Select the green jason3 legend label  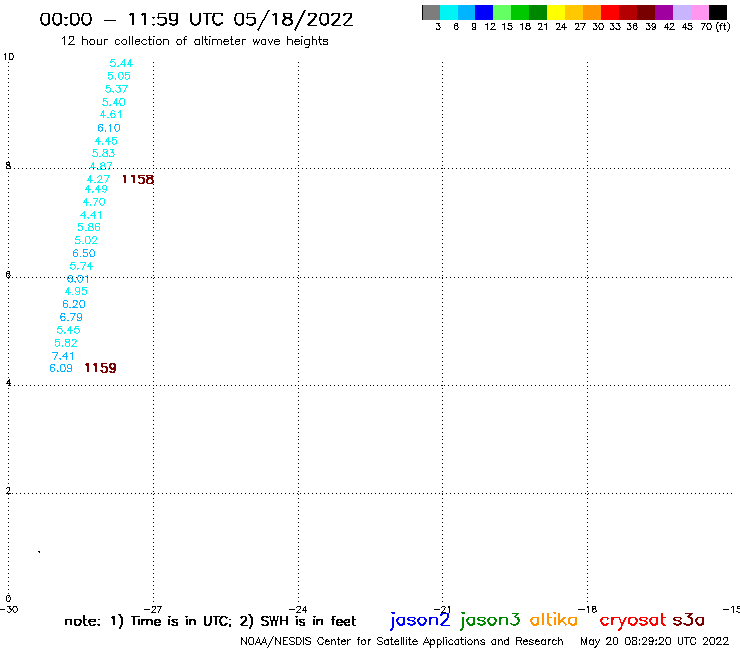490,621
